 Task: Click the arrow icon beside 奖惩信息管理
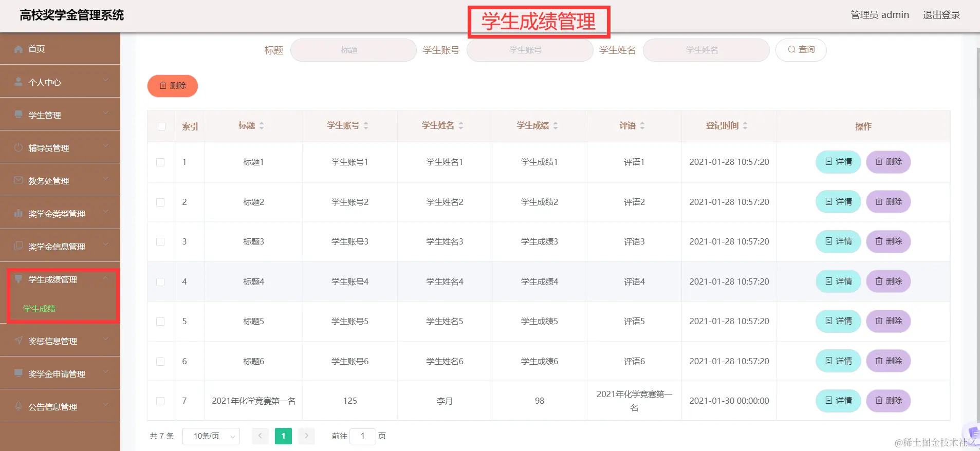[x=19, y=341]
